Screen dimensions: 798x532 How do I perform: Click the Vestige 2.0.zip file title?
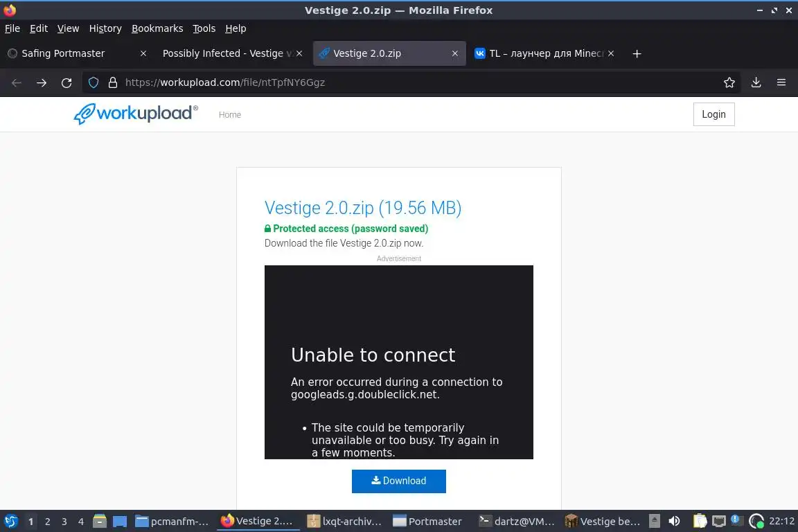363,208
